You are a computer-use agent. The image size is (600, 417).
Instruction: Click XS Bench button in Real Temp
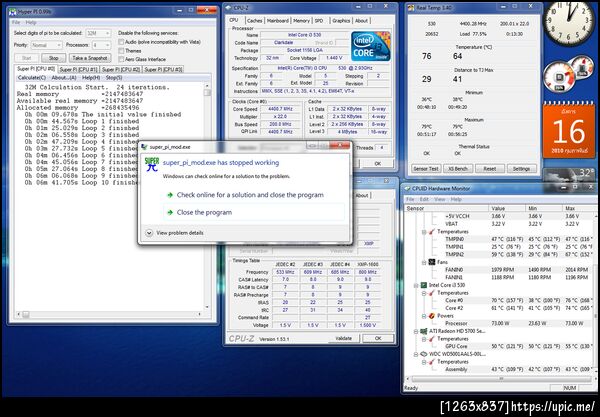[x=458, y=168]
